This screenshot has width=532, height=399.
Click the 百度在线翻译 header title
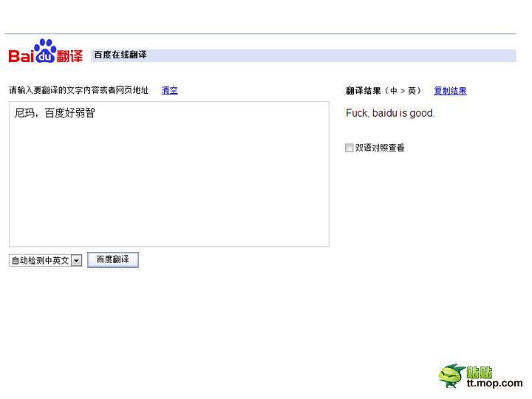120,55
